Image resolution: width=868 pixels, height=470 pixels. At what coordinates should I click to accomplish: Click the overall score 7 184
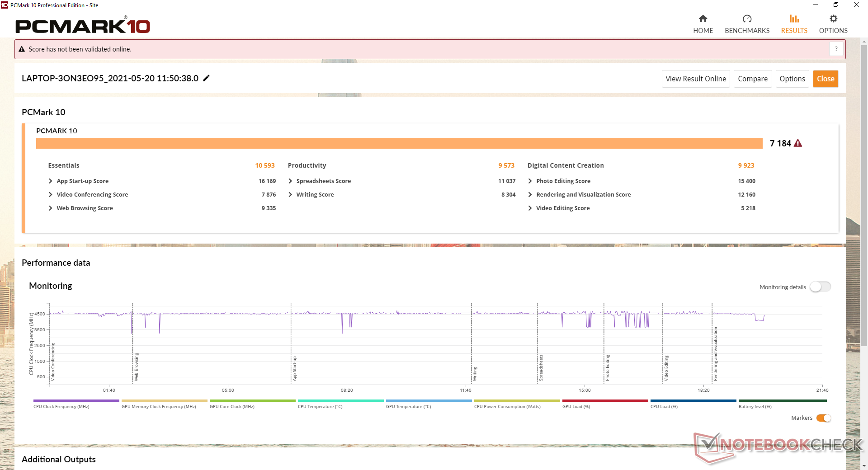(x=780, y=143)
